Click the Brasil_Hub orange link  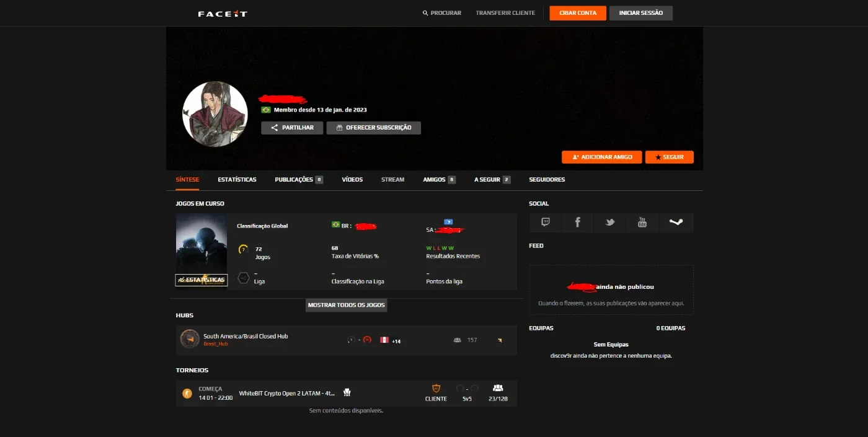pyautogui.click(x=215, y=344)
